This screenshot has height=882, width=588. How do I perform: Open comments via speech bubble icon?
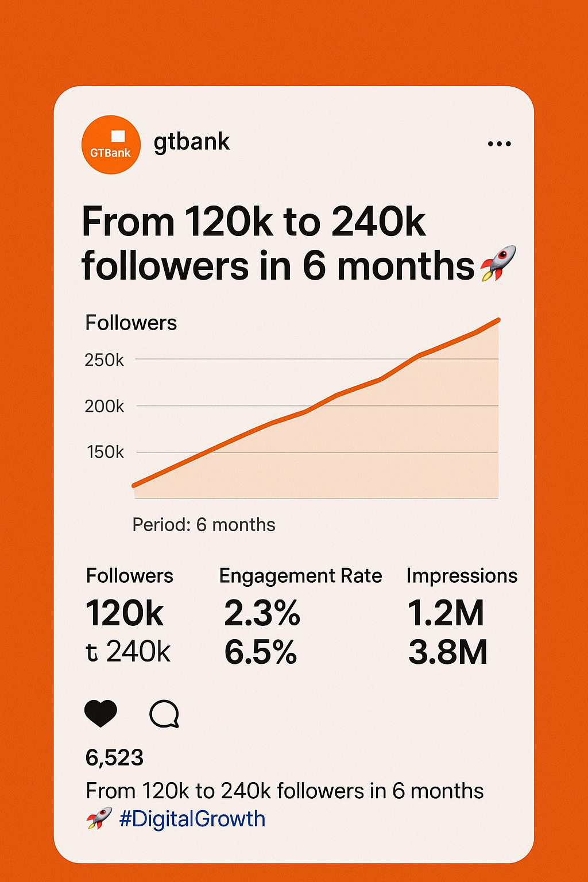[x=164, y=714]
